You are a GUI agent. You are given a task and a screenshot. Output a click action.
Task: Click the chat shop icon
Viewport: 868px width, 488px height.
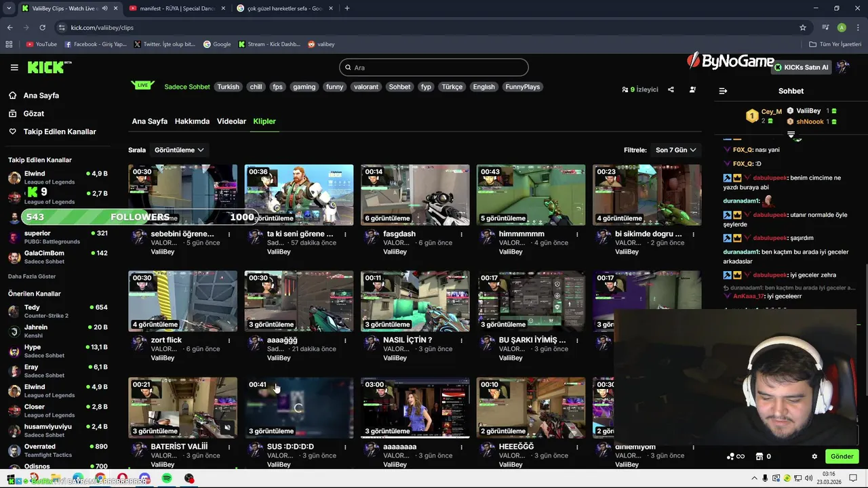pyautogui.click(x=759, y=456)
